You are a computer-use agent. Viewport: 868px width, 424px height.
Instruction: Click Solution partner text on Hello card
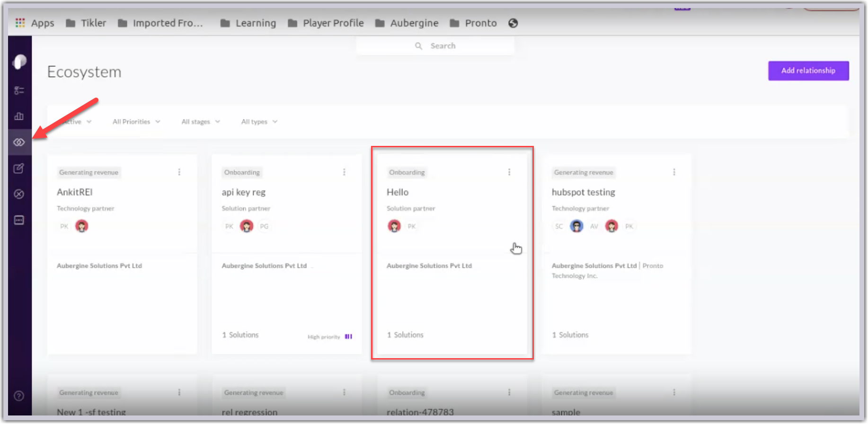(411, 208)
